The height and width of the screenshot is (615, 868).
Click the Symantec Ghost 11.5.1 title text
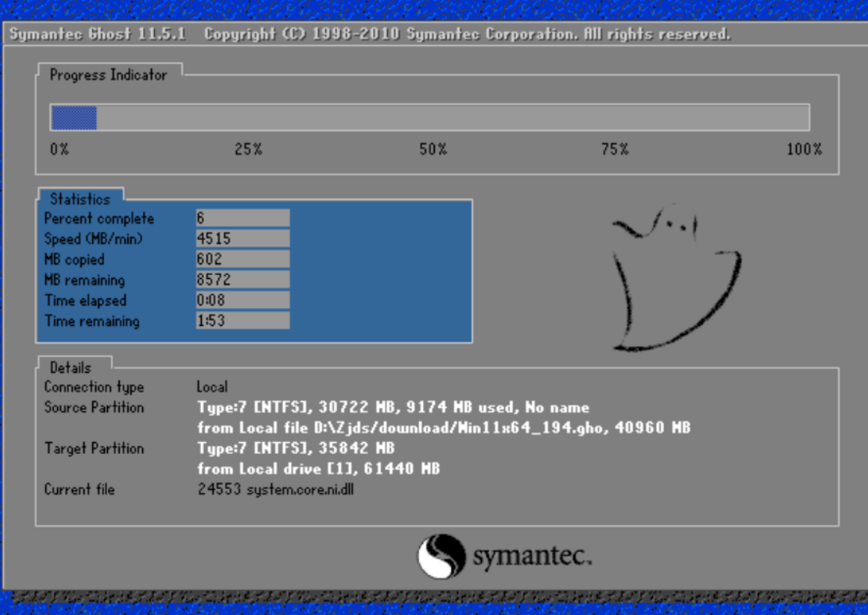(98, 34)
